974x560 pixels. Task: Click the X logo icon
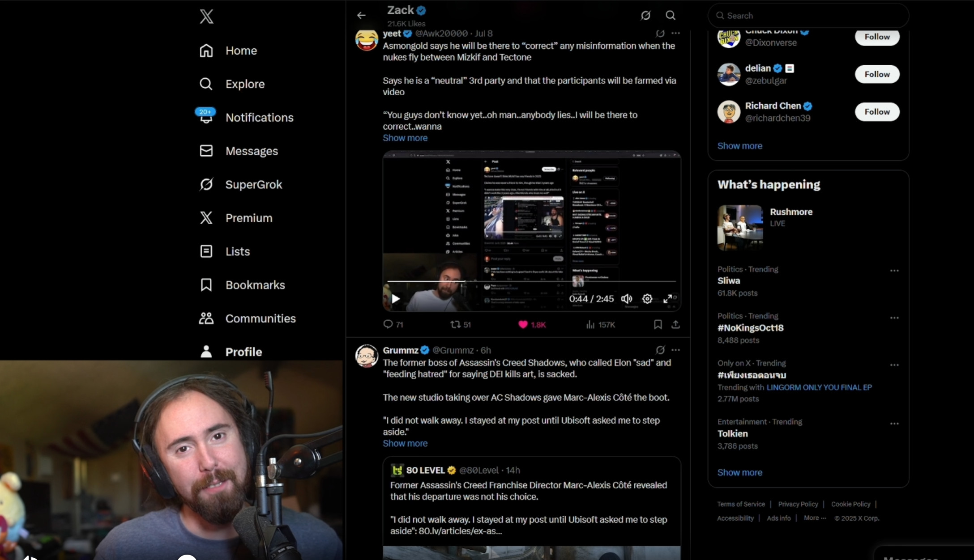tap(206, 17)
